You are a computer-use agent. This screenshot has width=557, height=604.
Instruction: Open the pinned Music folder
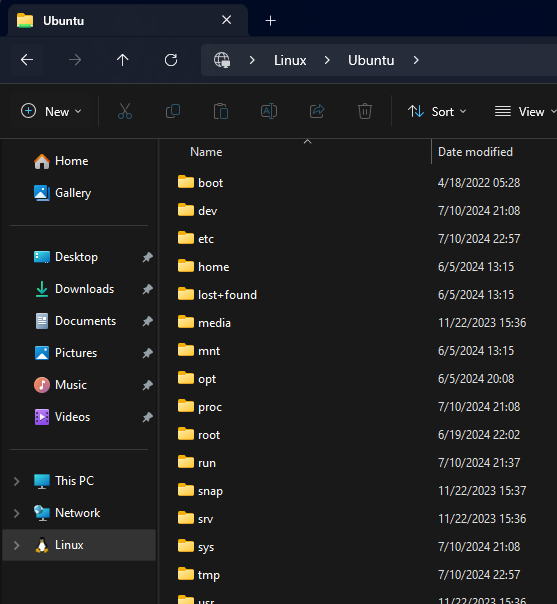point(60,384)
